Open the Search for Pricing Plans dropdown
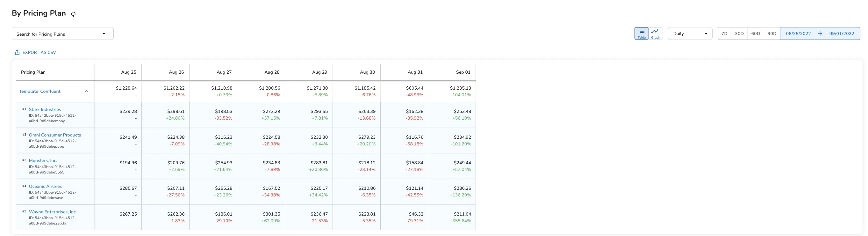868x236 pixels. (63, 34)
